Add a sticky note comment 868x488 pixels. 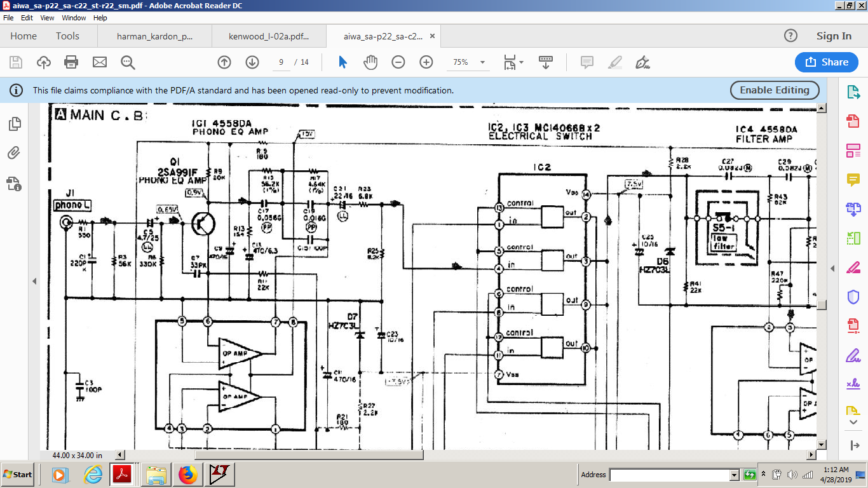click(x=587, y=62)
